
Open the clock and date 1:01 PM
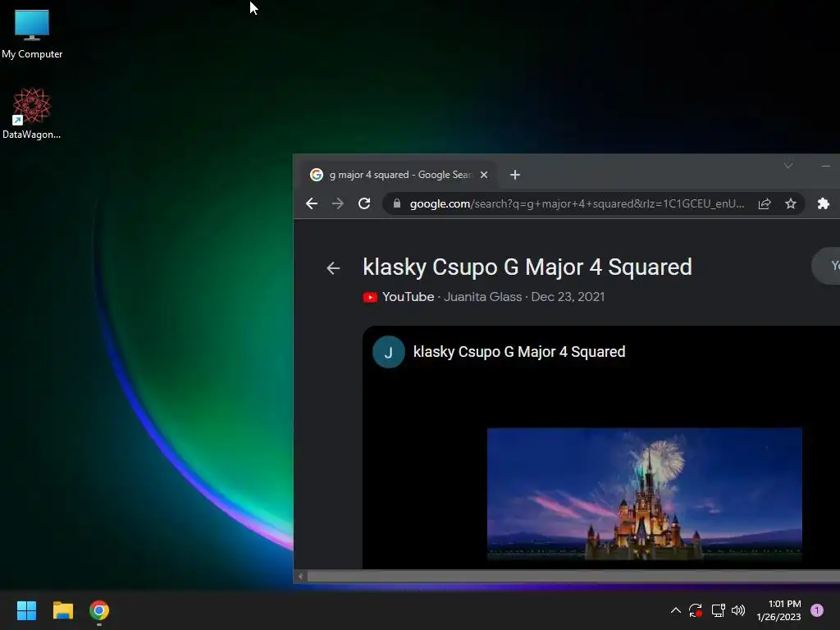[x=778, y=610]
